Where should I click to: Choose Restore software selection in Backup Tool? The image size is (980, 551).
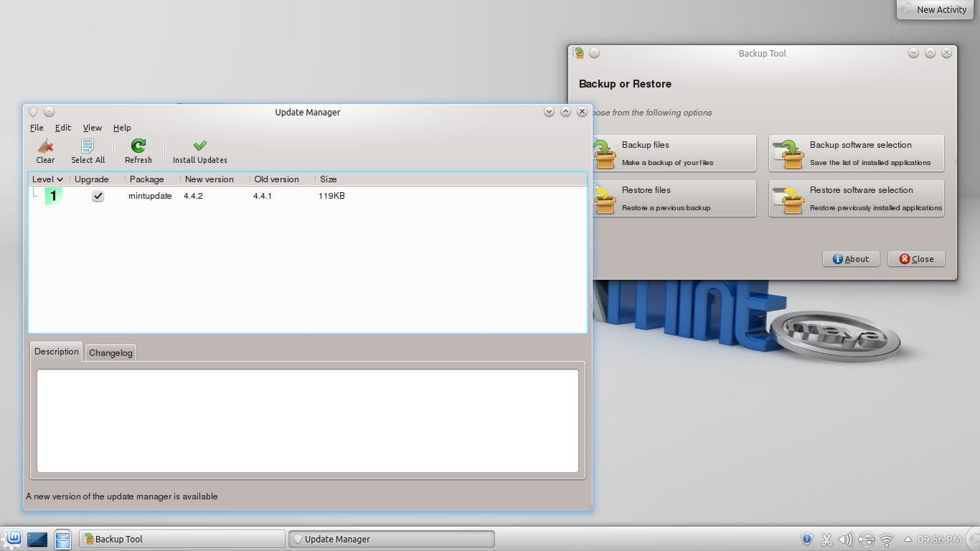pyautogui.click(x=857, y=199)
